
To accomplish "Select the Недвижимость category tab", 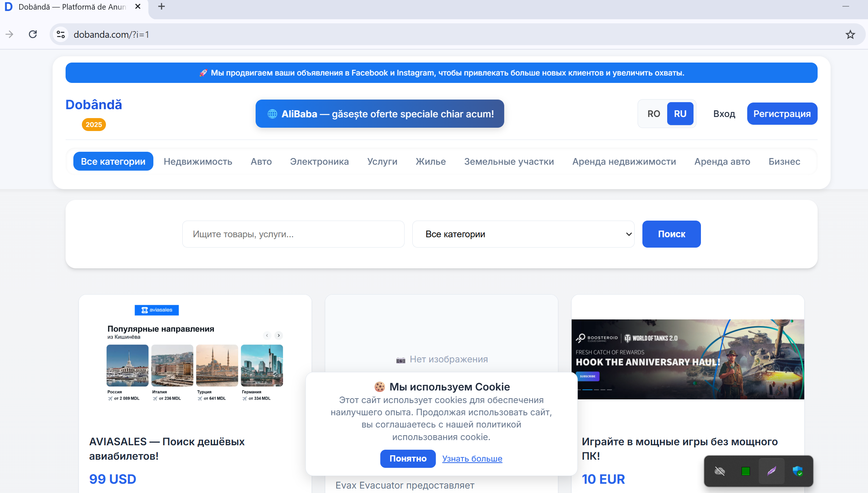I will pyautogui.click(x=198, y=161).
